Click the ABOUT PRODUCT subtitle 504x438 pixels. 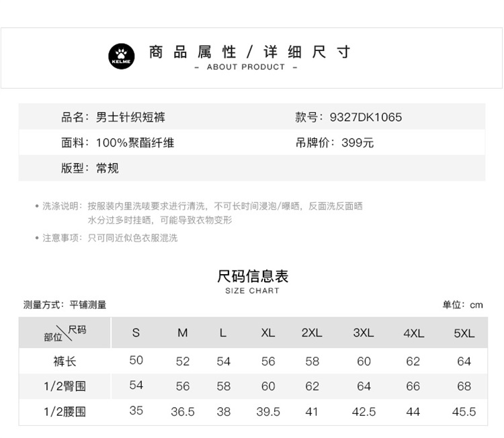(x=246, y=67)
